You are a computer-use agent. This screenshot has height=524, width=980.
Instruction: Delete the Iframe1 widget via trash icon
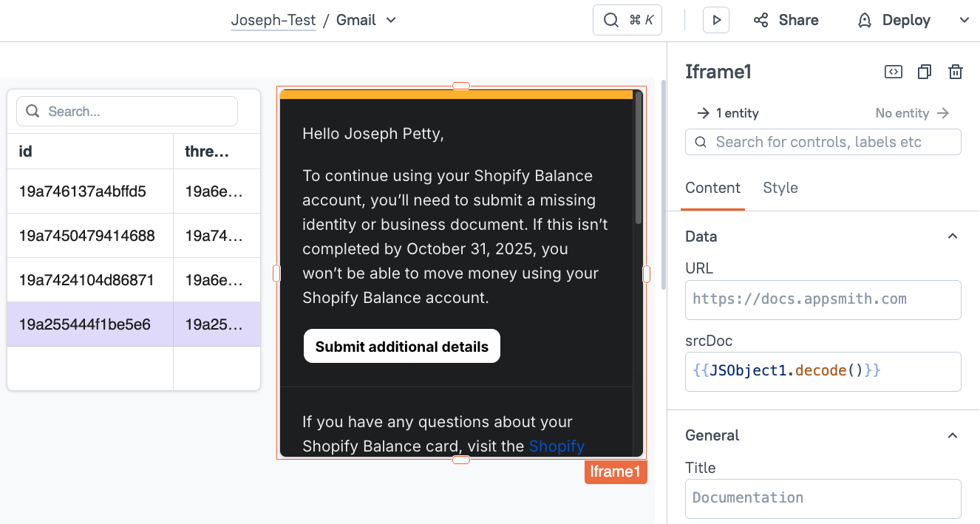tap(956, 72)
